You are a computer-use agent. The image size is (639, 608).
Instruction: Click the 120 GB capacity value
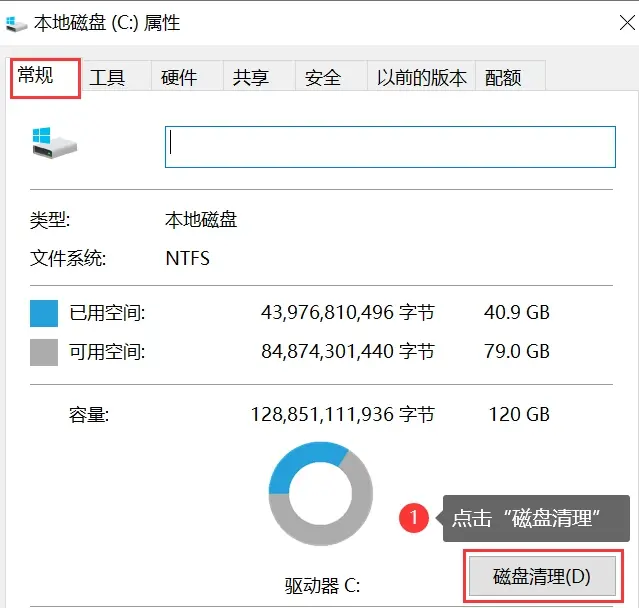519,414
